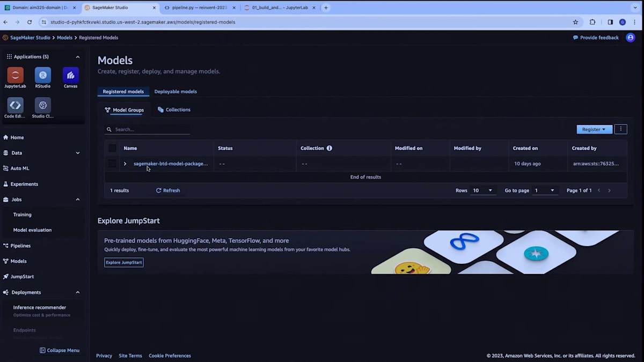644x362 pixels.
Task: Open Cookie Preferences footer link
Action: tap(170, 356)
